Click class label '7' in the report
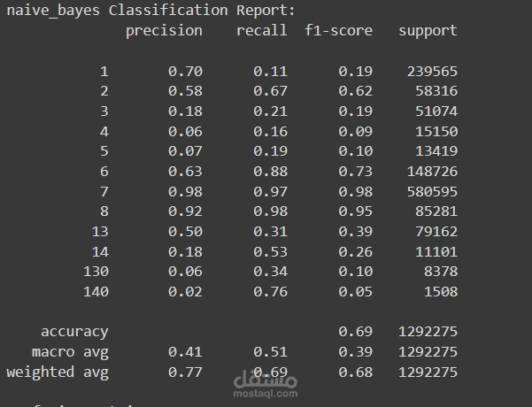Image resolution: width=532 pixels, height=407 pixels. coord(104,192)
